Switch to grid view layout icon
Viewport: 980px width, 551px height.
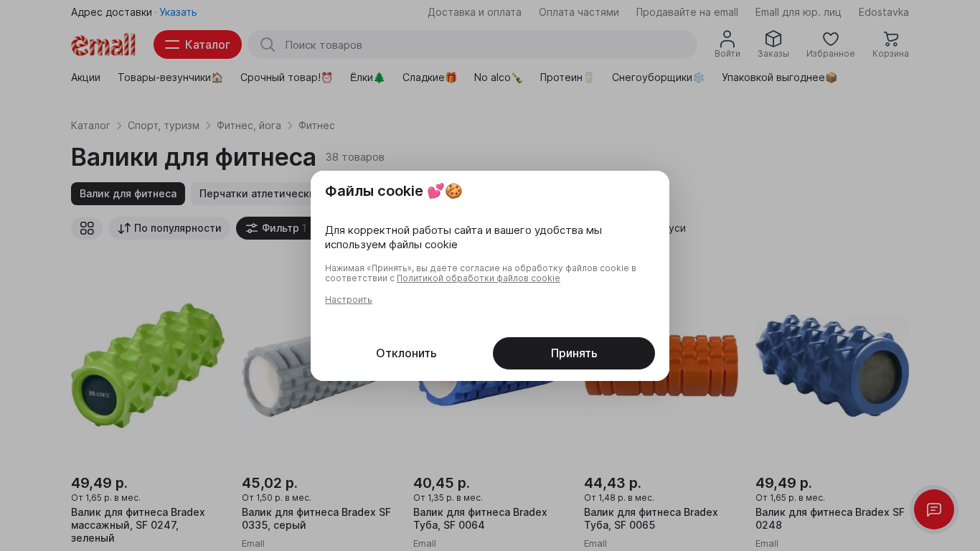(87, 228)
